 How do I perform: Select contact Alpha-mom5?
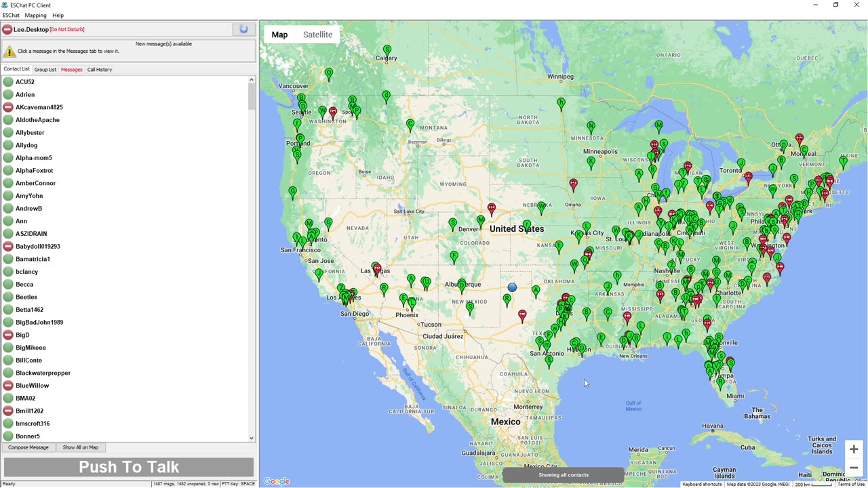(34, 158)
